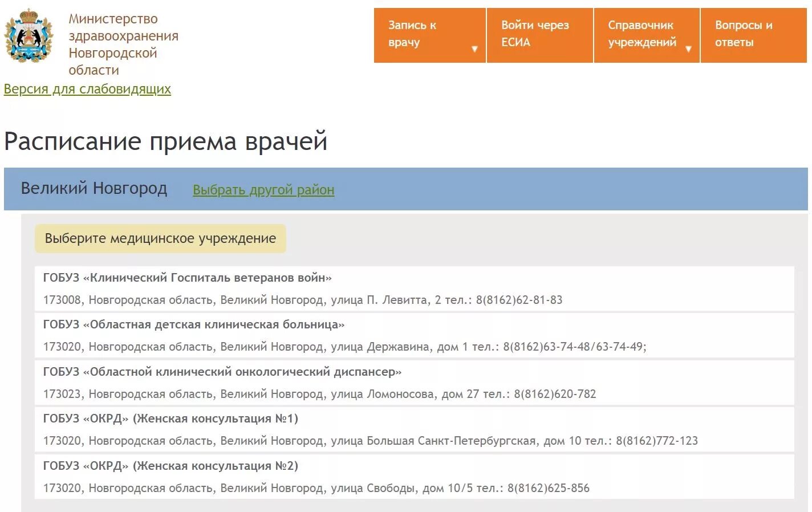Select ГОБУЗ «ОКРД» (Женская консультация №2)
This screenshot has height=512, width=812.
pos(170,466)
